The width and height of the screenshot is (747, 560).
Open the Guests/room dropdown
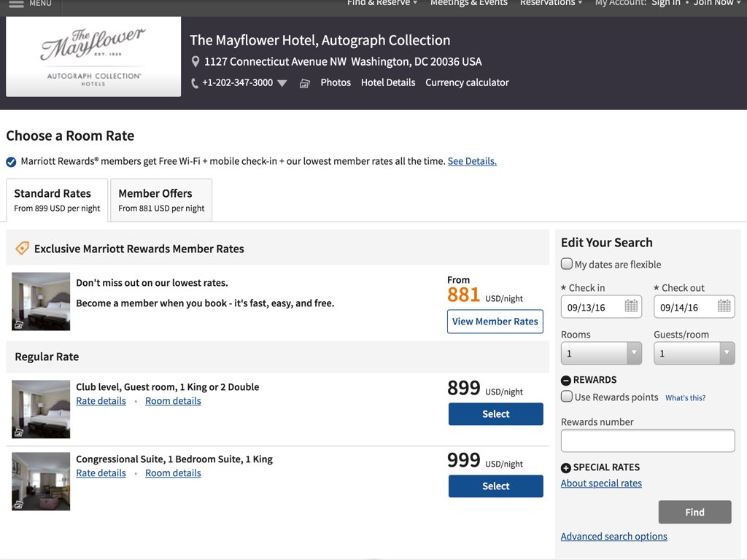point(694,354)
